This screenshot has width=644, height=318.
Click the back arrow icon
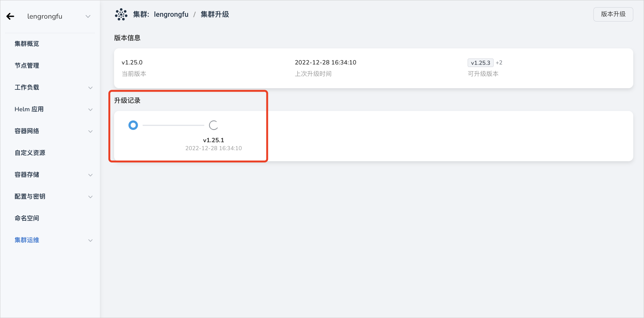point(10,16)
